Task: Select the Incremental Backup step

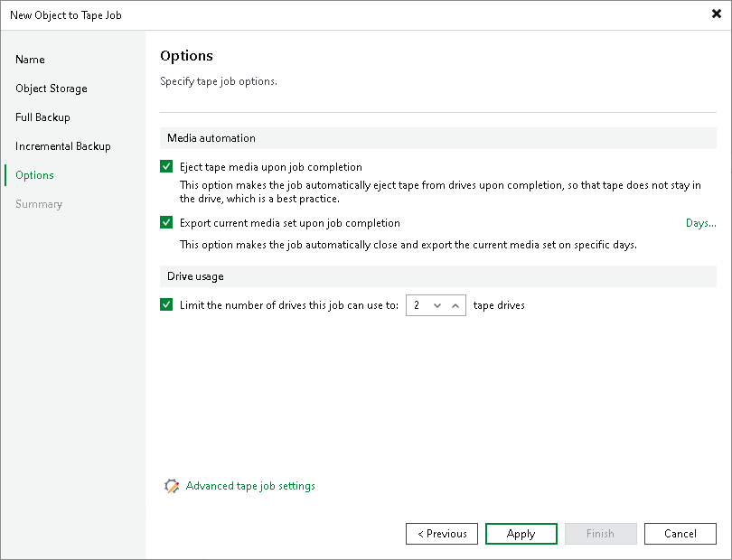Action: click(x=63, y=146)
